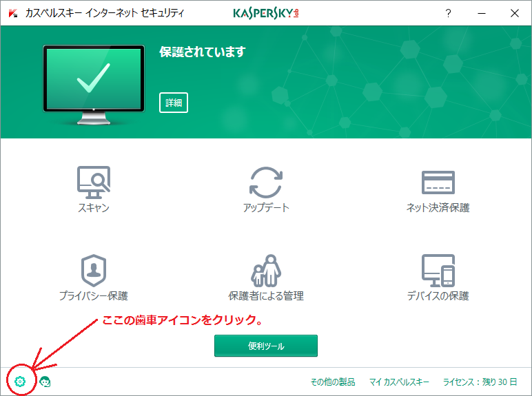Click the red K app icon in title bar
532x396 pixels.
(x=12, y=13)
